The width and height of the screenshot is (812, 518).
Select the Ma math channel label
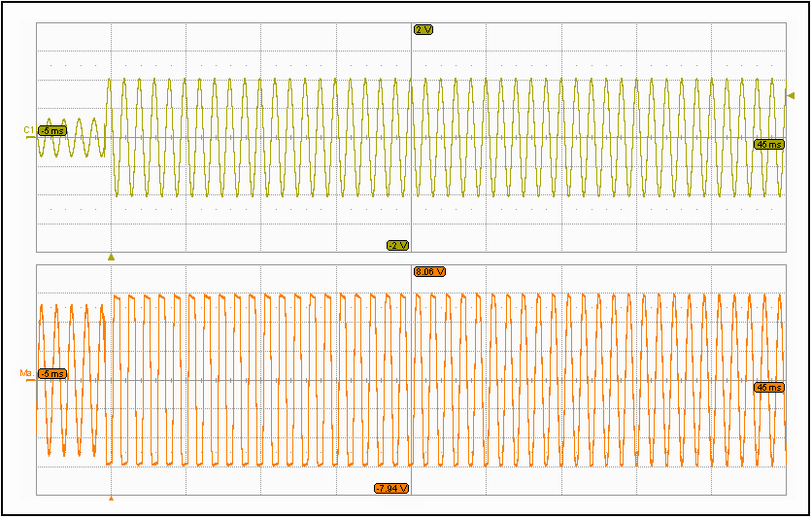(x=27, y=373)
